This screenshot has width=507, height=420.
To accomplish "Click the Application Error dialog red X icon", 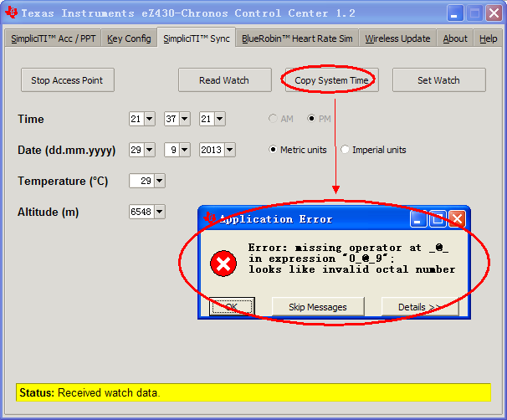I will pos(223,264).
